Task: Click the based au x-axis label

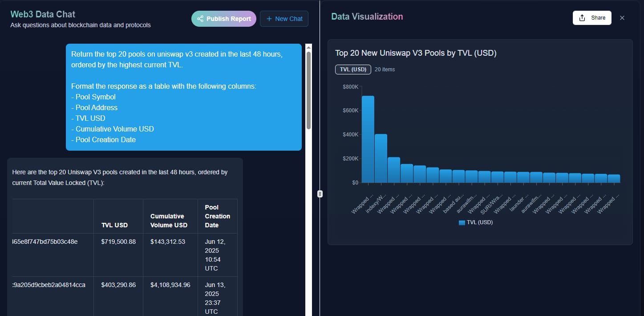Action: pos(454,203)
